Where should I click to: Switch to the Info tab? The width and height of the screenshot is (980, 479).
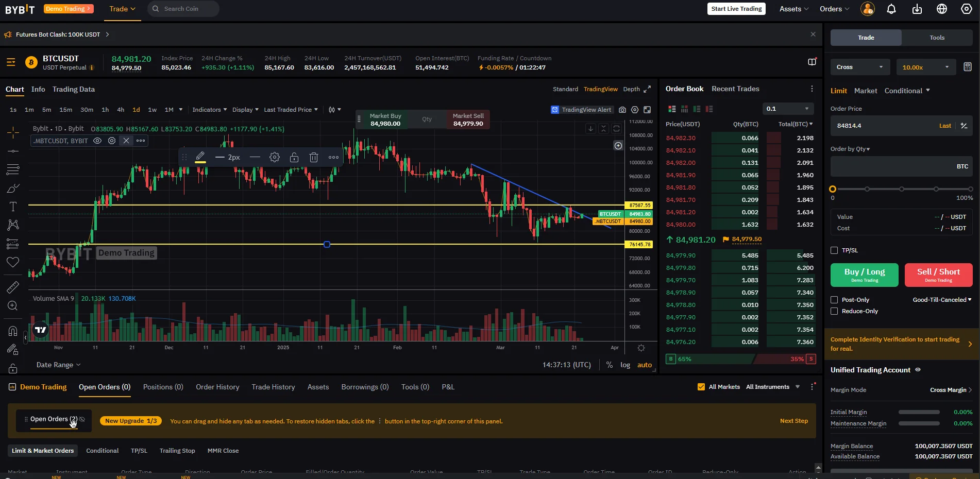(38, 89)
